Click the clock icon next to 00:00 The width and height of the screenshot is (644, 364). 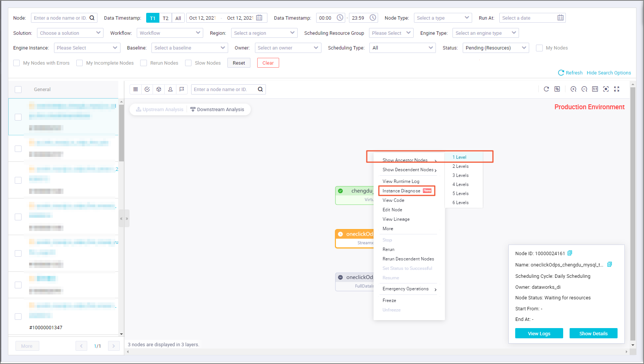click(340, 18)
